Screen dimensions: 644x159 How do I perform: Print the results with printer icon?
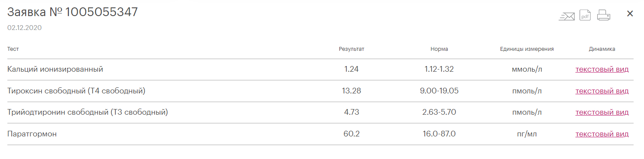(x=604, y=15)
